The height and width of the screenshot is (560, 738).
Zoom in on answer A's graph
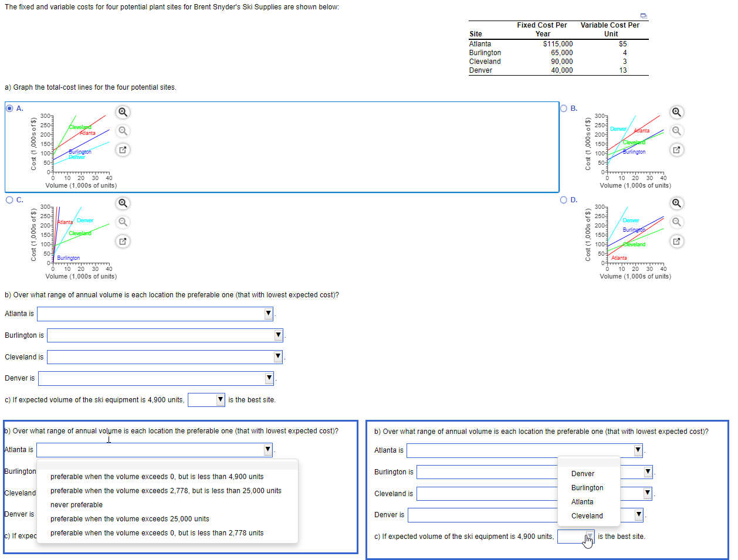tap(122, 111)
